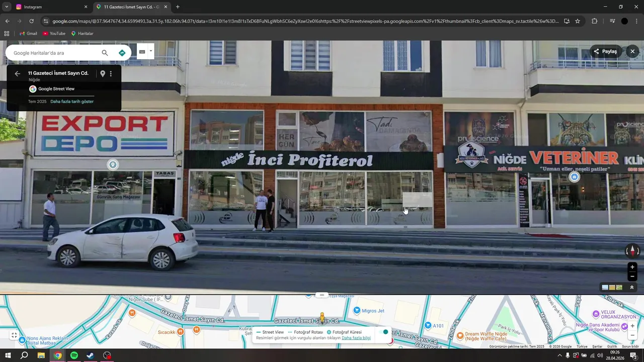The image size is (644, 362).
Task: Go back using the Street View panel arrow
Action: (x=17, y=73)
